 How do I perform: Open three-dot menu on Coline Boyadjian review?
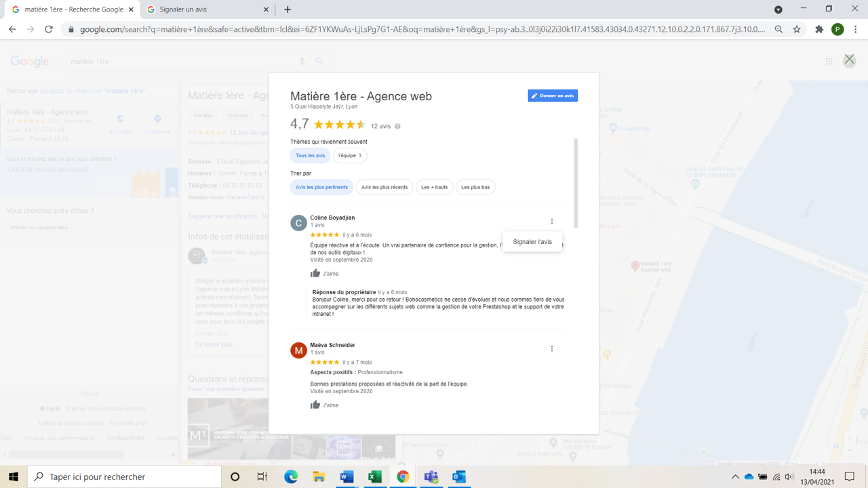[552, 221]
